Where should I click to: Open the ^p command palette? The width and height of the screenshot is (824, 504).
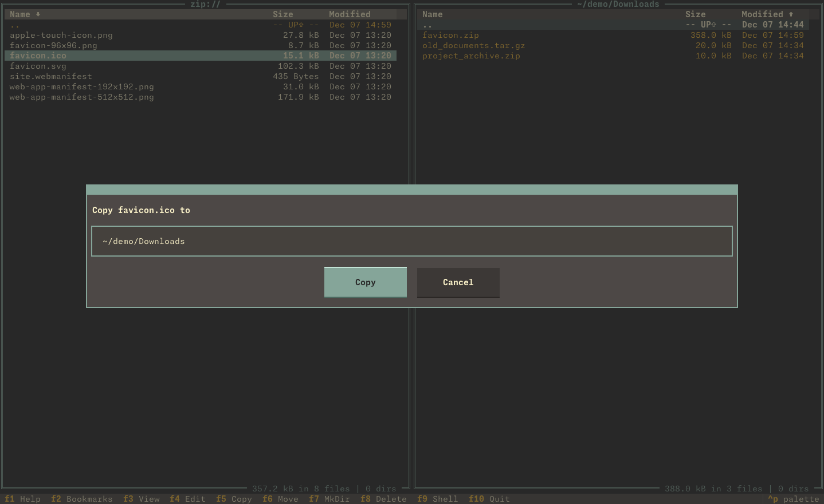click(x=793, y=499)
